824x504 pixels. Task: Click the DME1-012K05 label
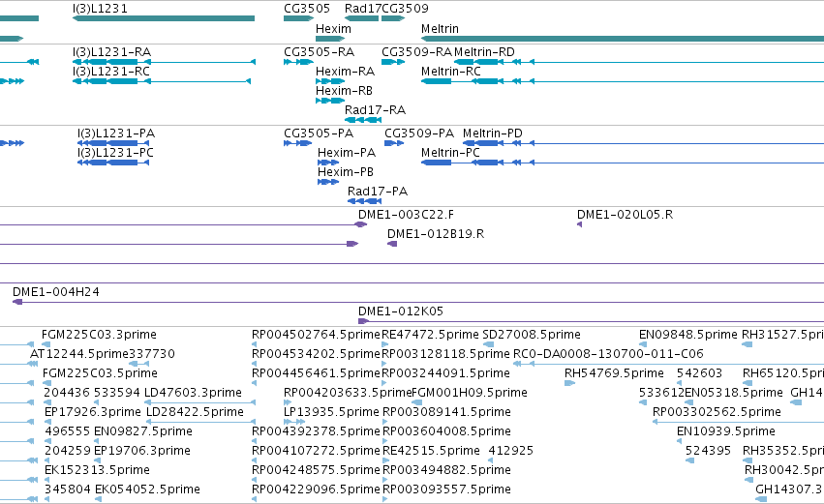tap(401, 311)
